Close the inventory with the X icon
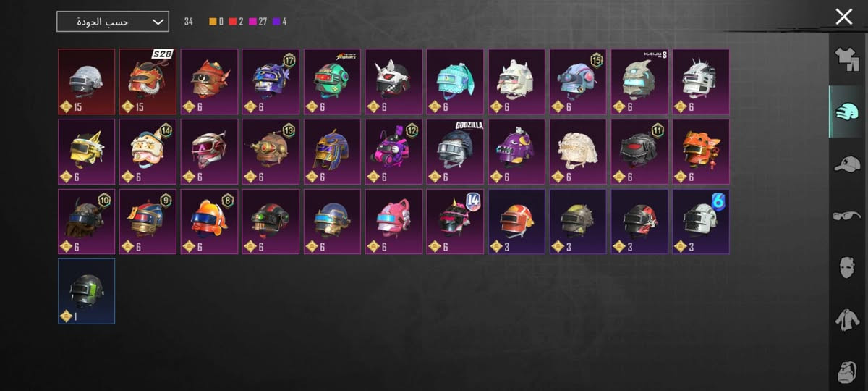Screen dimensions: 868x391 pyautogui.click(x=843, y=17)
